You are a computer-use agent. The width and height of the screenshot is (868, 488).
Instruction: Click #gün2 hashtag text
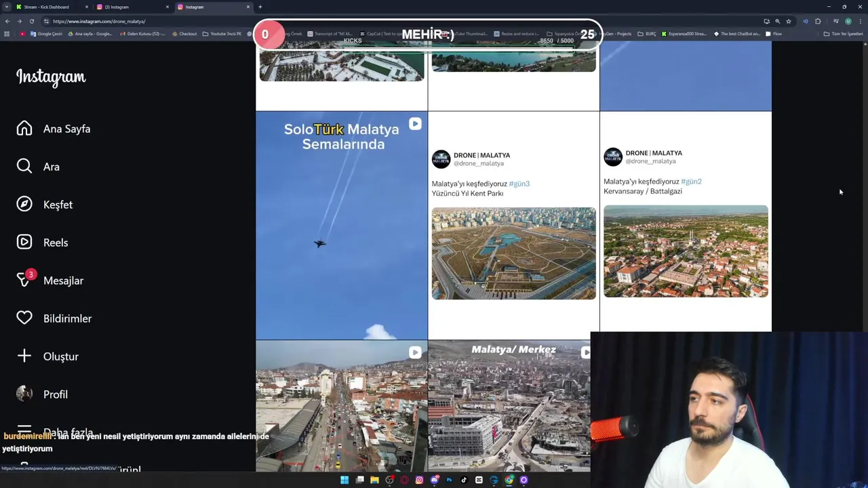click(692, 182)
